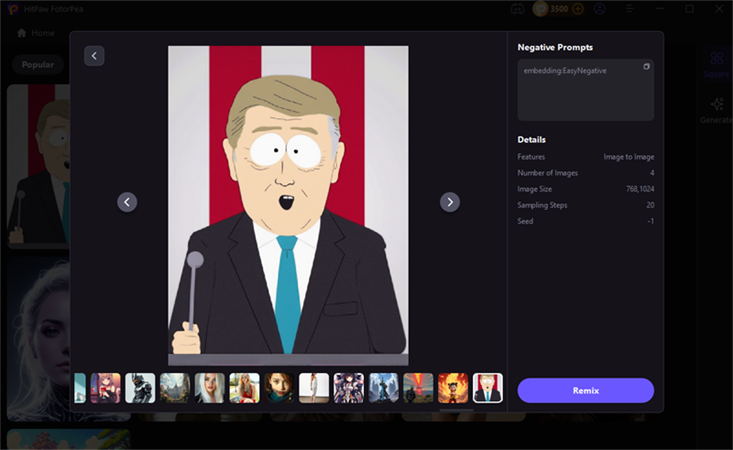Select the blonde woman in red thumbnail

point(244,388)
